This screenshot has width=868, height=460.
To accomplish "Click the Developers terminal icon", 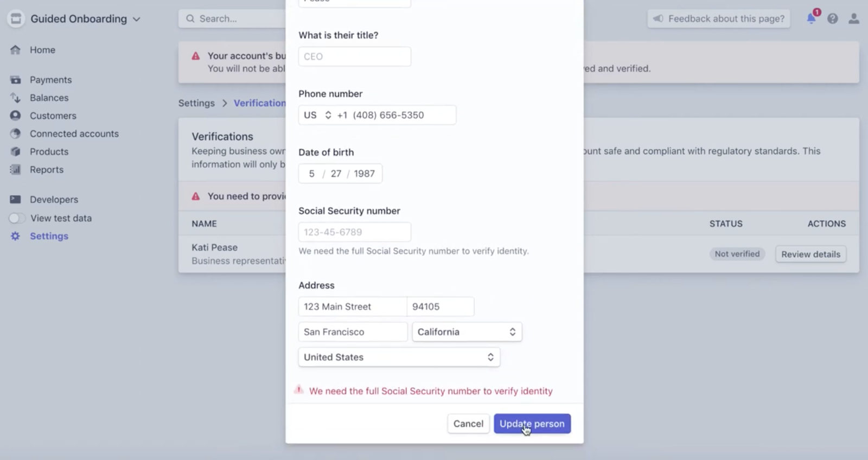I will click(x=15, y=199).
